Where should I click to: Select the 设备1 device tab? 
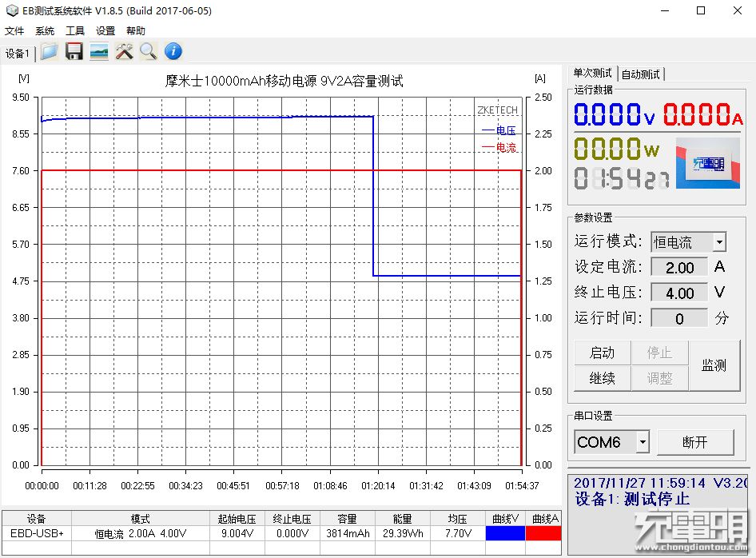click(18, 54)
